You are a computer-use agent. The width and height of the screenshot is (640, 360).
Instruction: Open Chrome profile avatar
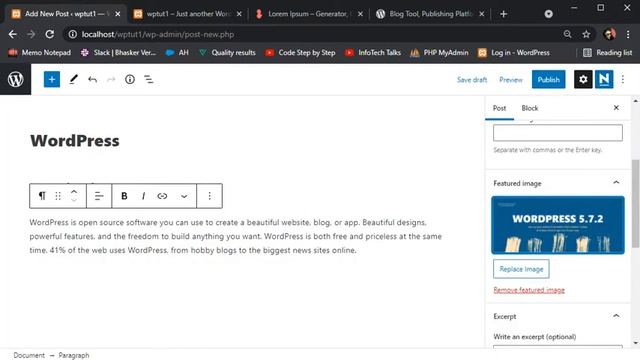point(609,34)
